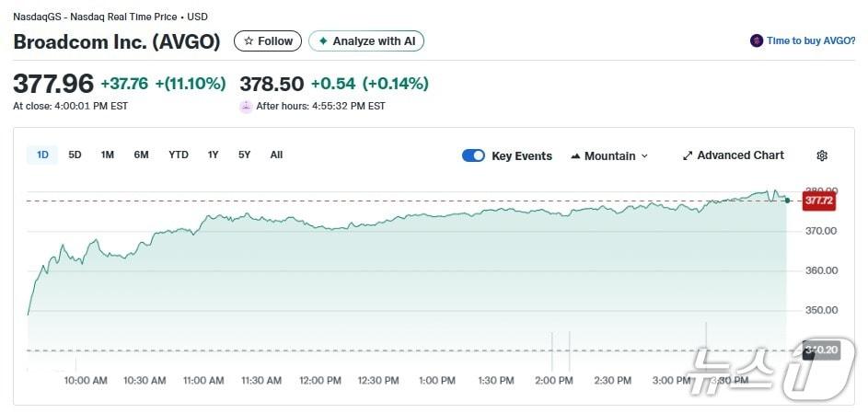Image resolution: width=868 pixels, height=413 pixels.
Task: Click the key event marker near 2:00 PM
Action: point(552,351)
